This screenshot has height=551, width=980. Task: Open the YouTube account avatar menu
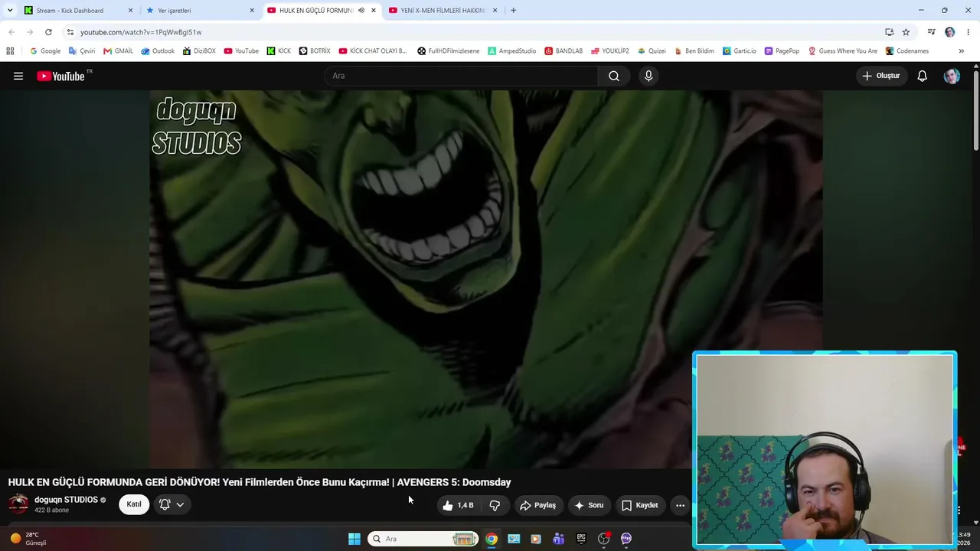[x=952, y=76]
